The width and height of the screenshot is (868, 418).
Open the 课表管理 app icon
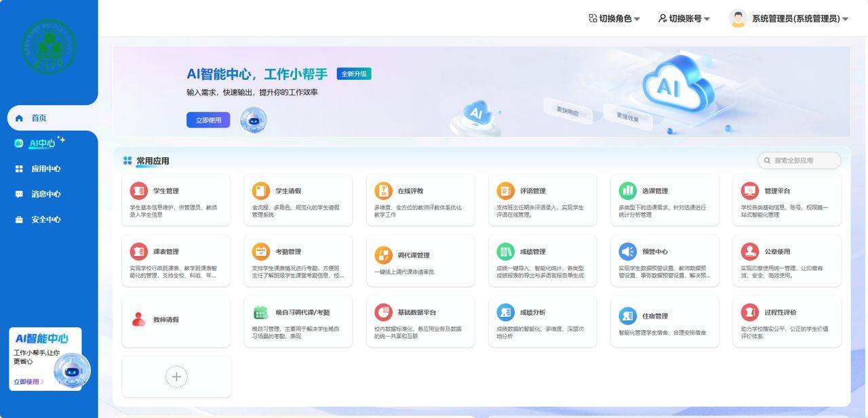pyautogui.click(x=138, y=251)
